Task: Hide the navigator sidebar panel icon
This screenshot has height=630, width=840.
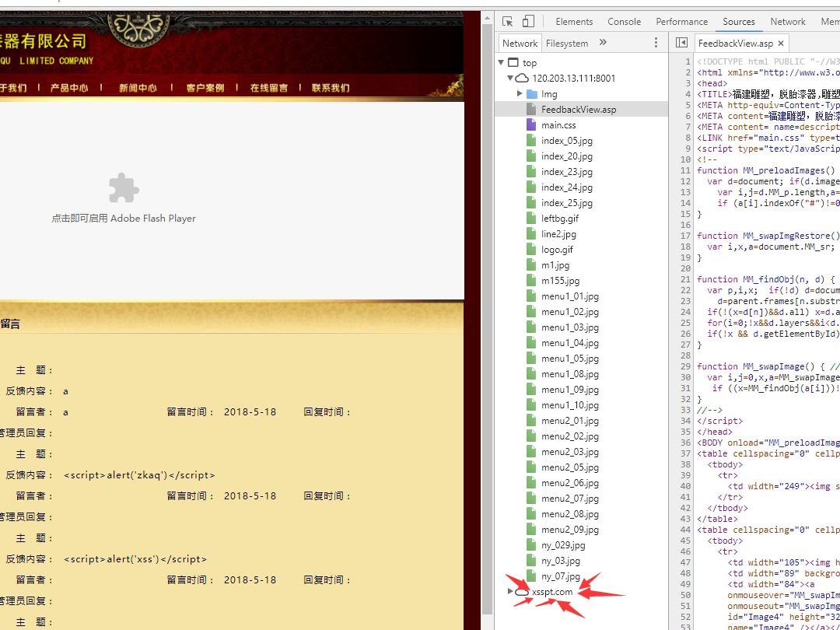Action: tap(681, 42)
